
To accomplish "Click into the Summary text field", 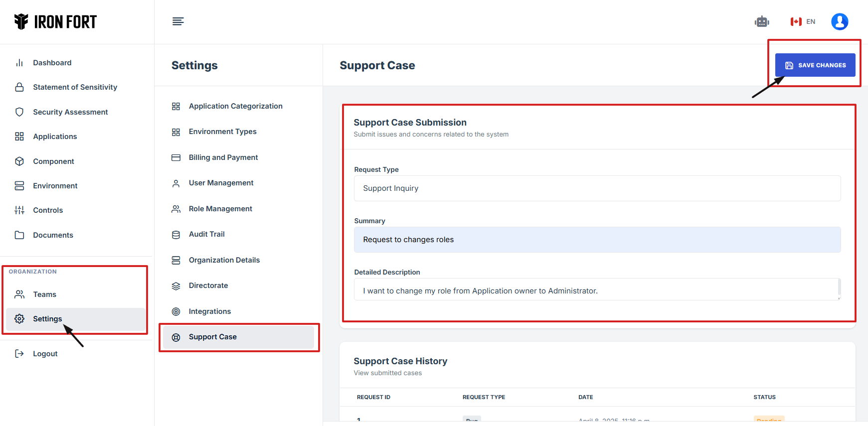I will pyautogui.click(x=597, y=240).
